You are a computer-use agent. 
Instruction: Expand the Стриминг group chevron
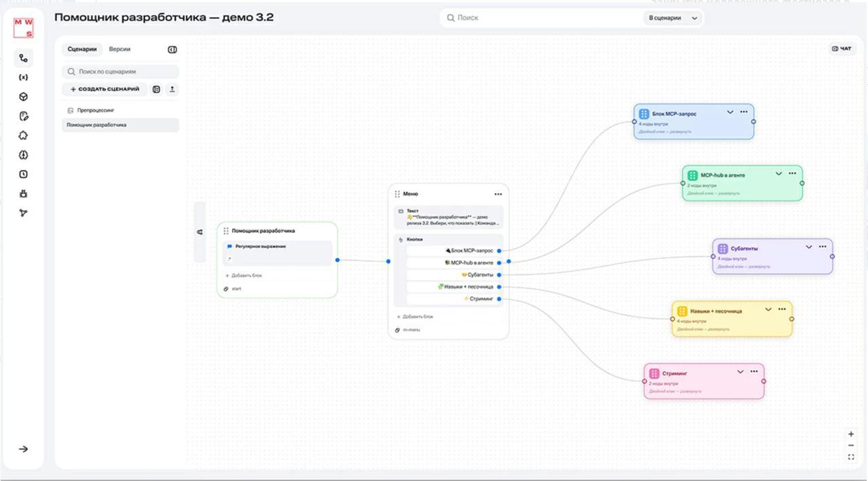[741, 372]
